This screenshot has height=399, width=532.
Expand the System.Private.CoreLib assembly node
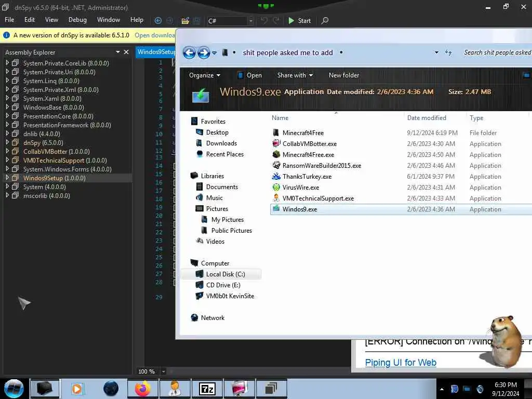tap(7, 63)
